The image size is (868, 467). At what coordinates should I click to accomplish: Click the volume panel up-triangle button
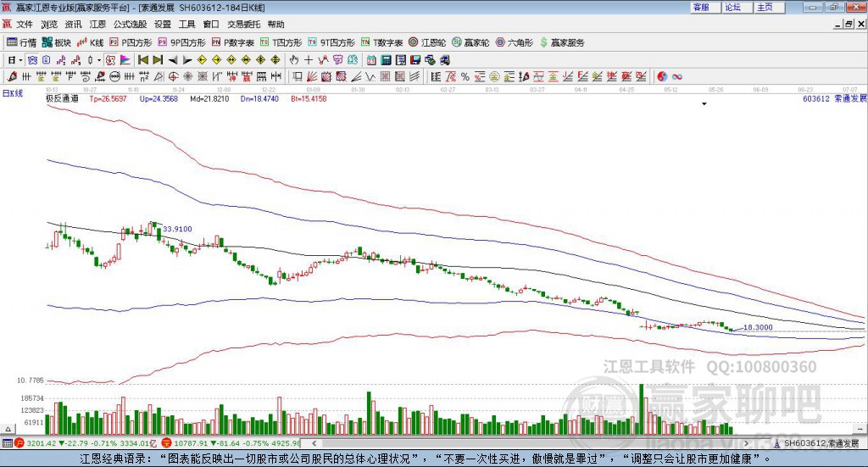pyautogui.click(x=8, y=429)
